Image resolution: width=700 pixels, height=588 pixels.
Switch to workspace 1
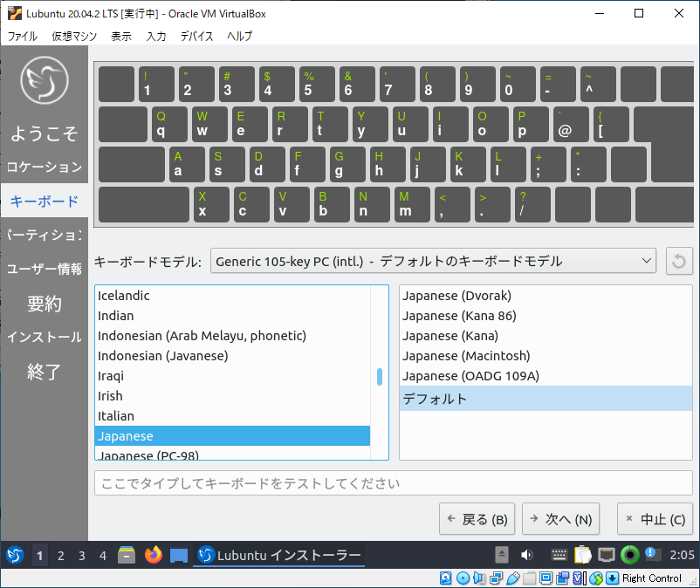tap(40, 556)
